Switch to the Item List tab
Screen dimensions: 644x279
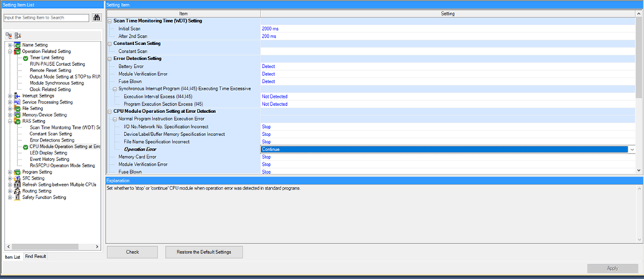[12, 257]
